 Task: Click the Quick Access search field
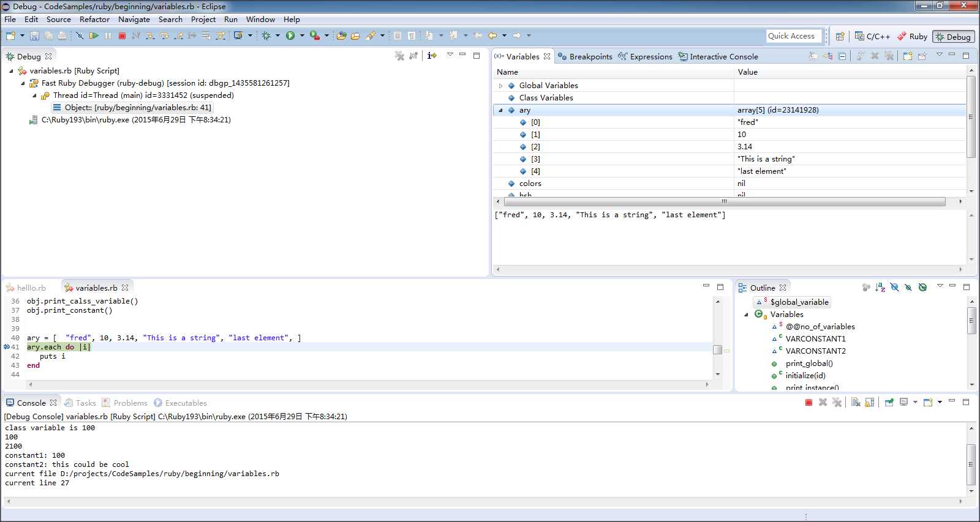794,36
